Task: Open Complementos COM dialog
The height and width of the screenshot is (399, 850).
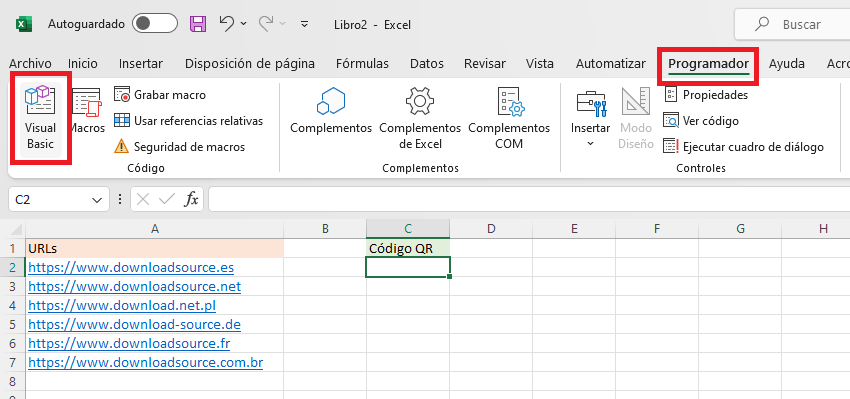Action: [x=509, y=118]
